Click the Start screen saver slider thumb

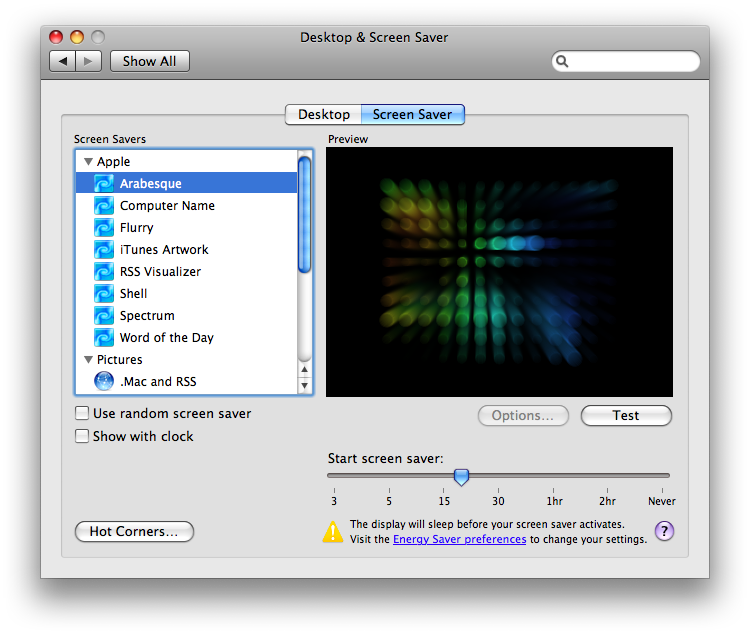(461, 477)
